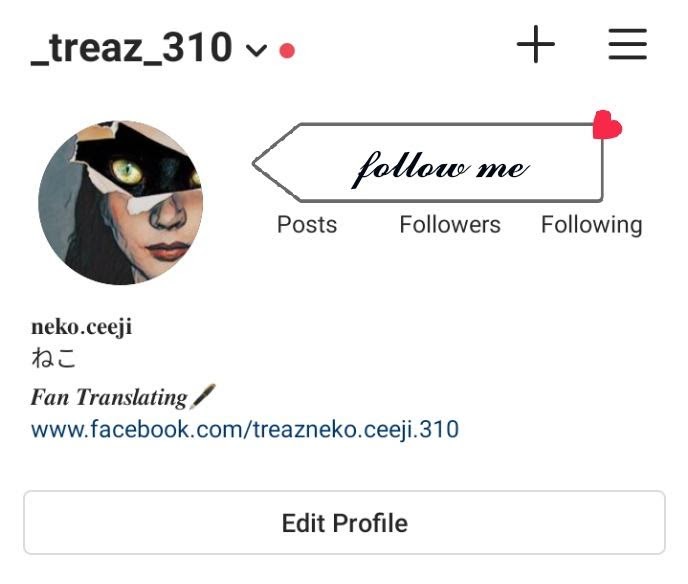The width and height of the screenshot is (688, 584).
Task: Click the cursive follow me text
Action: (440, 168)
